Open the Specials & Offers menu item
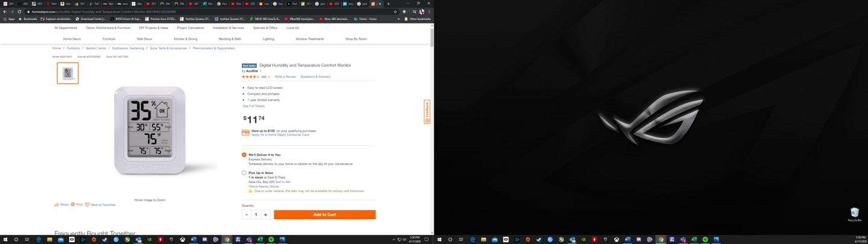The height and width of the screenshot is (244, 868). tap(265, 28)
